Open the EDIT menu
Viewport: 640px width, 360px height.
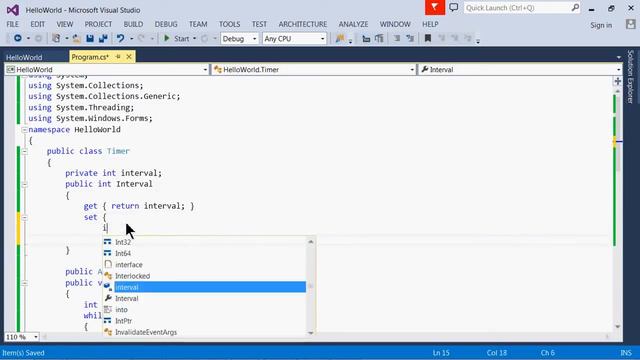(x=38, y=24)
